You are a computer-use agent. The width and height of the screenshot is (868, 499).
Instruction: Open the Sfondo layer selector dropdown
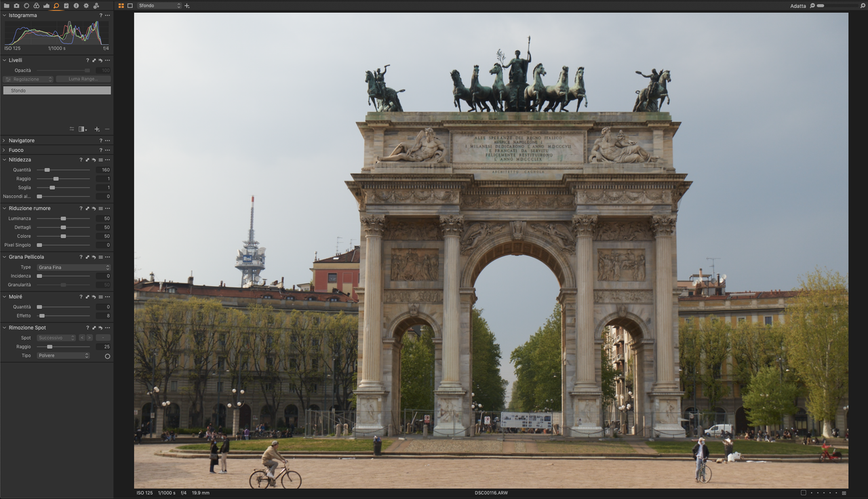(159, 5)
